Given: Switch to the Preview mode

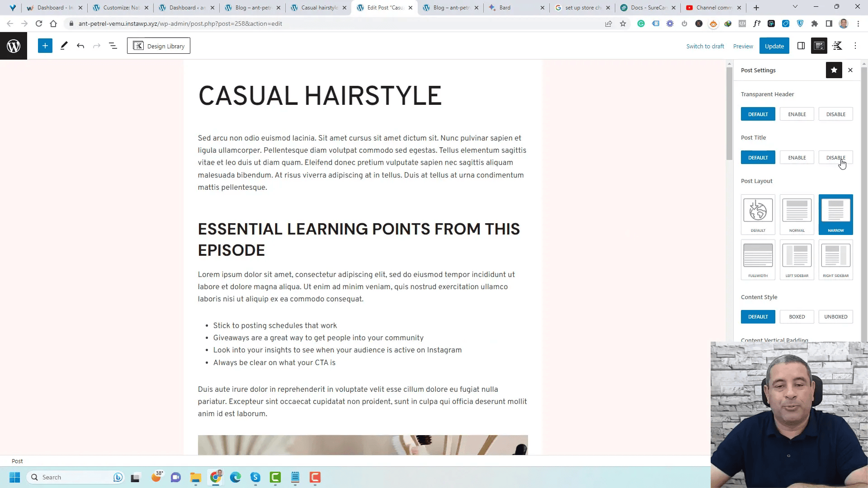Looking at the screenshot, I should click(x=743, y=46).
